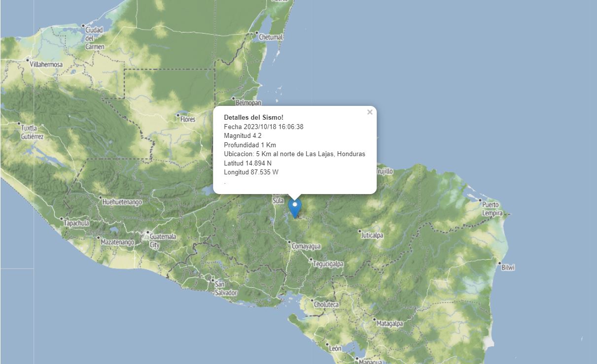
Task: Select the 'Latitud 14.894 N' text
Action: [x=248, y=163]
